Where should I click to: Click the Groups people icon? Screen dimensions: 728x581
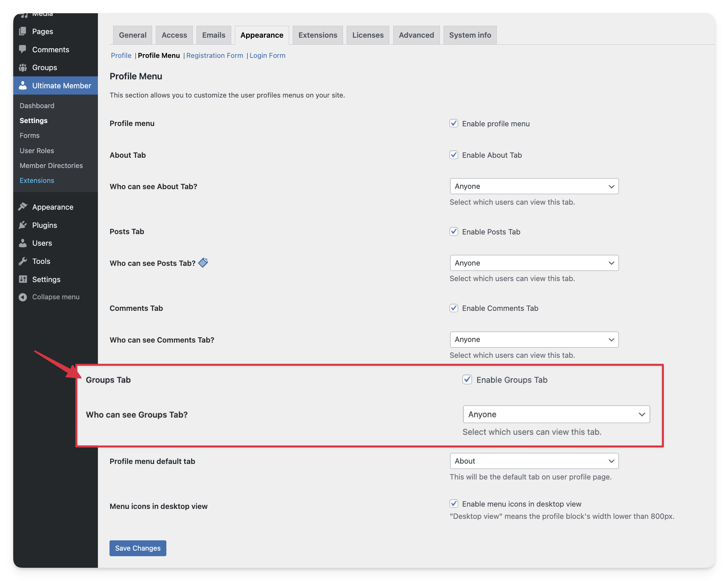pos(22,67)
